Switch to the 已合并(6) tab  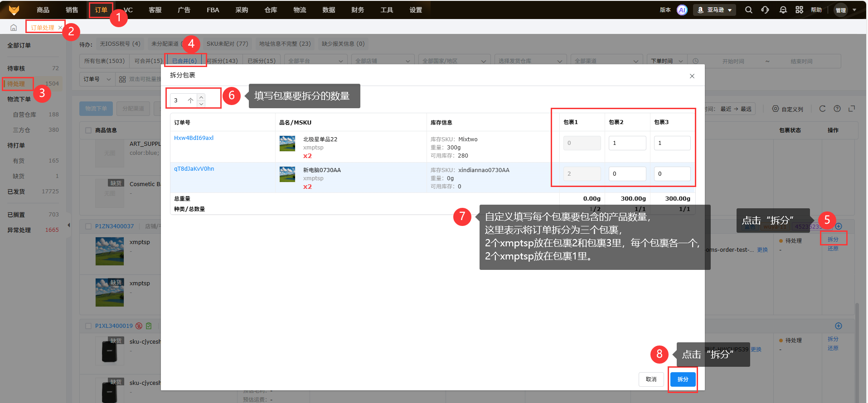(184, 61)
